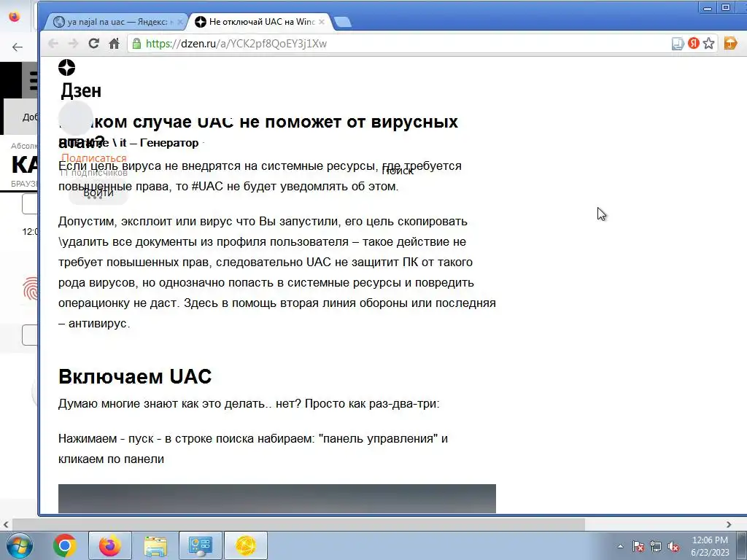Click the network tray icon
This screenshot has width=747, height=560.
click(x=656, y=546)
